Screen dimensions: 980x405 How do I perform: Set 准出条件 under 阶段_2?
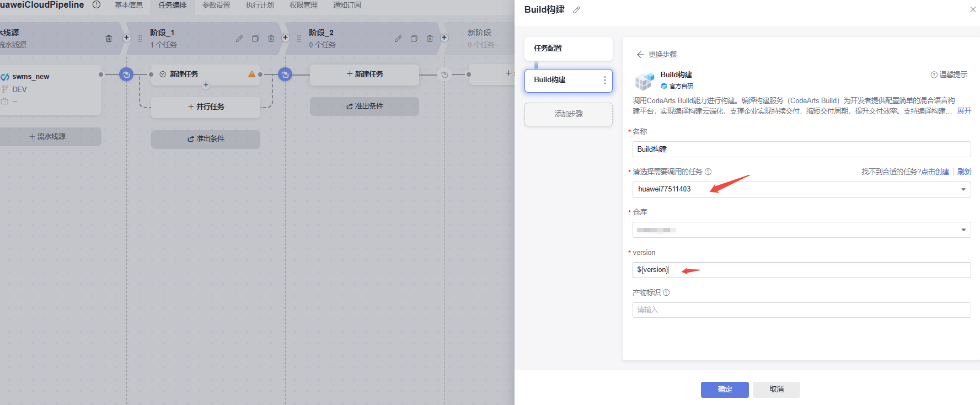pos(365,106)
